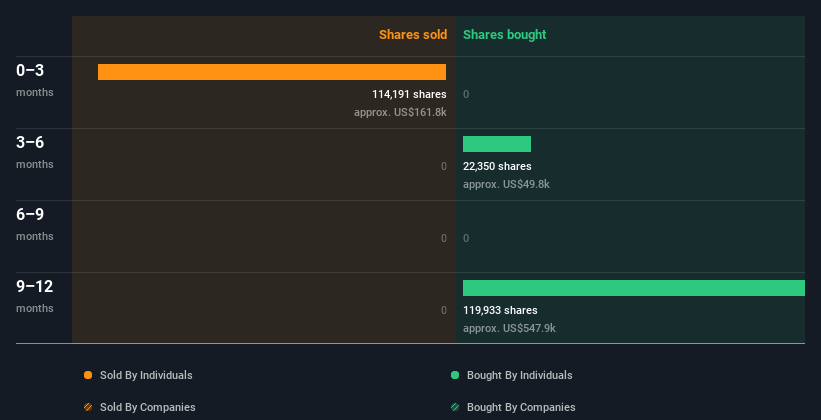Screen dimensions: 821x420
Task: Click the Shares bought column header
Action: (505, 35)
